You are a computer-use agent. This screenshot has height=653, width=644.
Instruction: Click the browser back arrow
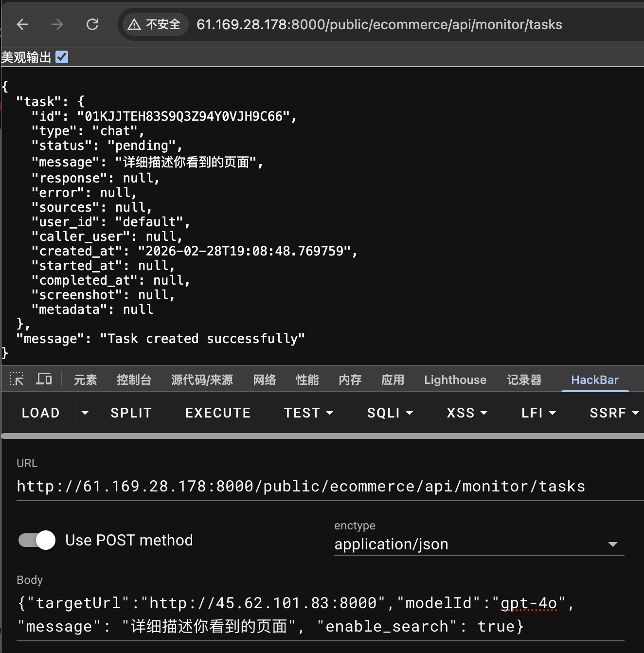[x=22, y=24]
